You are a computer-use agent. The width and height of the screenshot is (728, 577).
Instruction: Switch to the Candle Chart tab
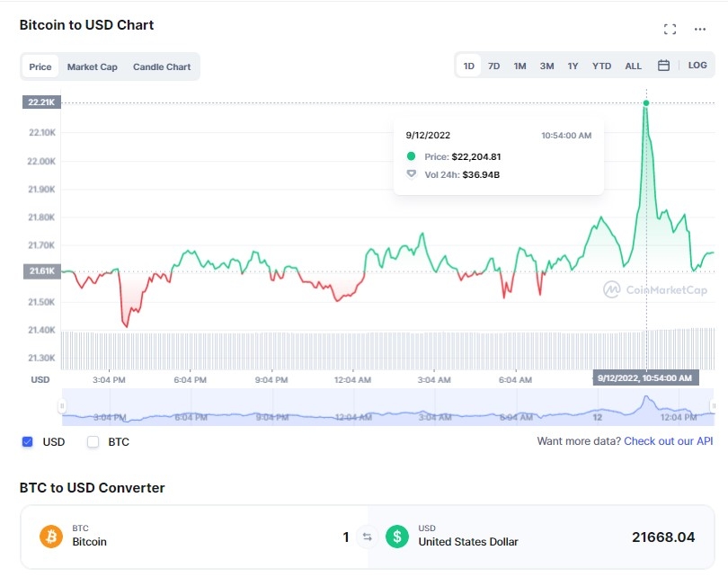click(x=162, y=67)
